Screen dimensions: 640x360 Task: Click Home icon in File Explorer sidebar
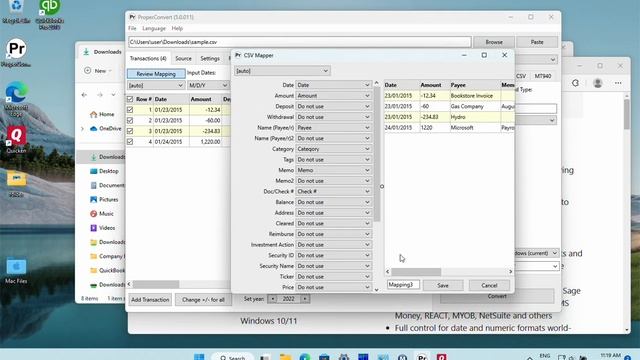tap(93, 114)
